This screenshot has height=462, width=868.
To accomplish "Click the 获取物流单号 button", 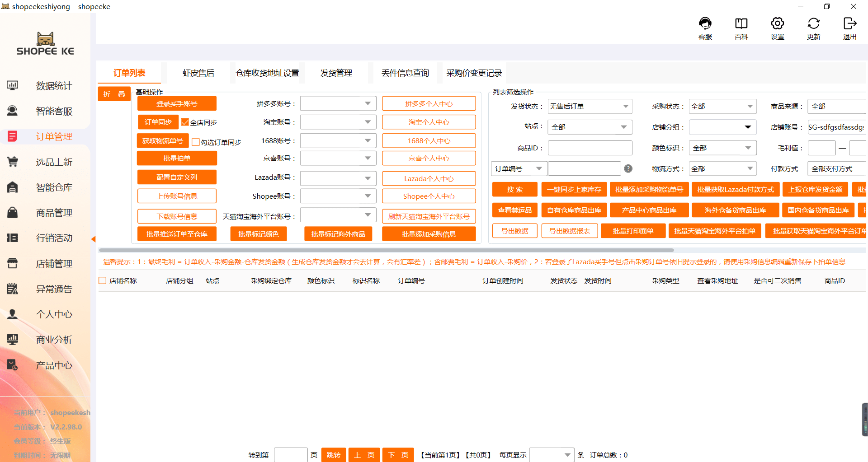I will pos(163,140).
